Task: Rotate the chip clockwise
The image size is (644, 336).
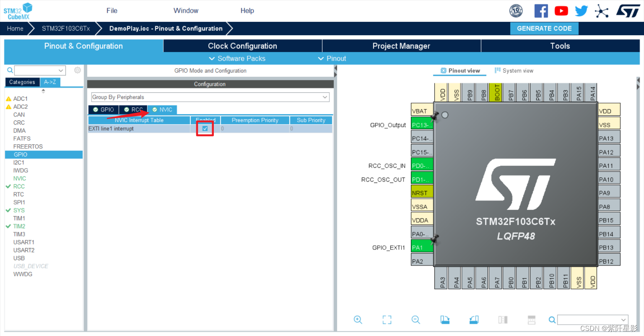Action: 445,320
